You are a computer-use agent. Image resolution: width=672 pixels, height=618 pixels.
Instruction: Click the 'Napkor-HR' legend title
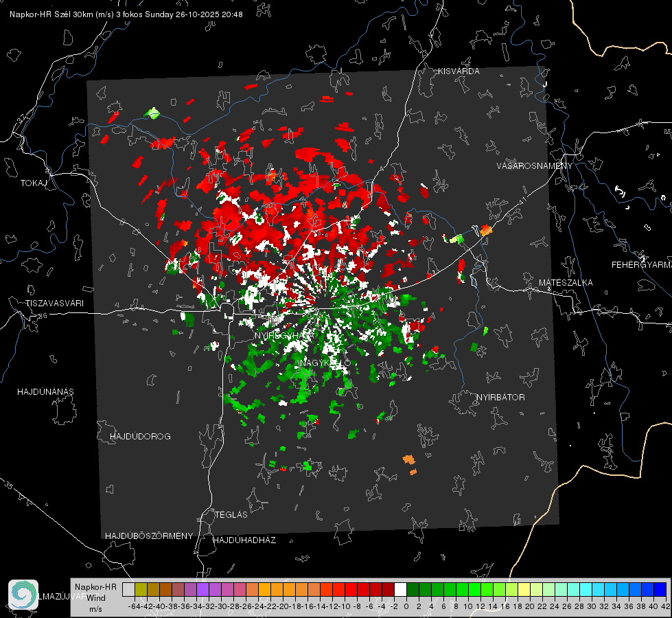click(95, 587)
